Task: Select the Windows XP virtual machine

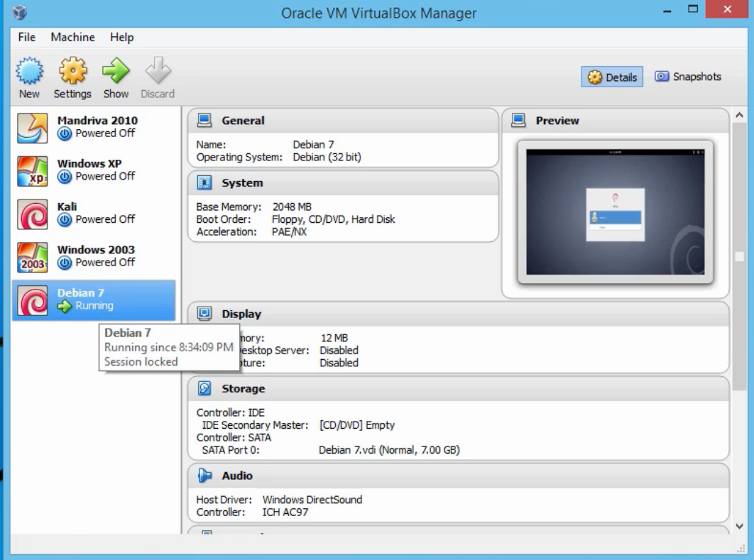Action: (x=97, y=170)
